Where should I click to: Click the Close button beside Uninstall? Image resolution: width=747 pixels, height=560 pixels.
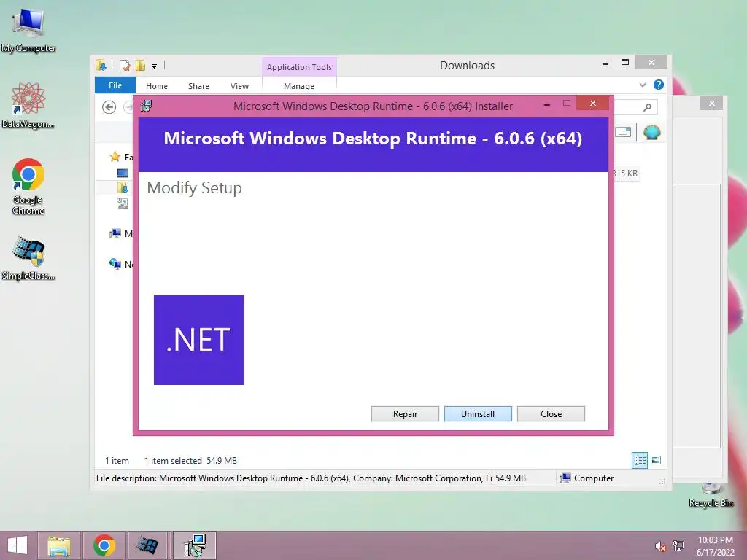coord(551,414)
